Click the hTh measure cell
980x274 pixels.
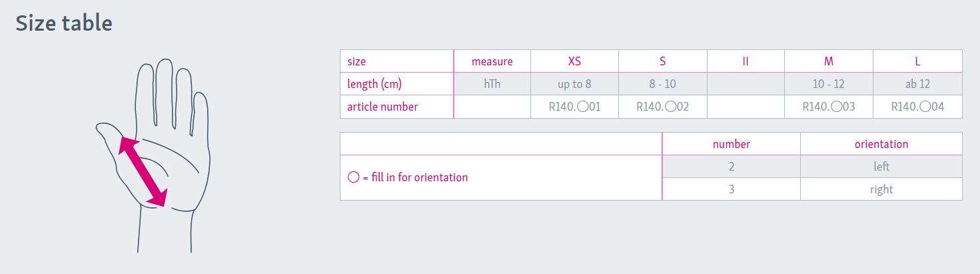pos(492,84)
